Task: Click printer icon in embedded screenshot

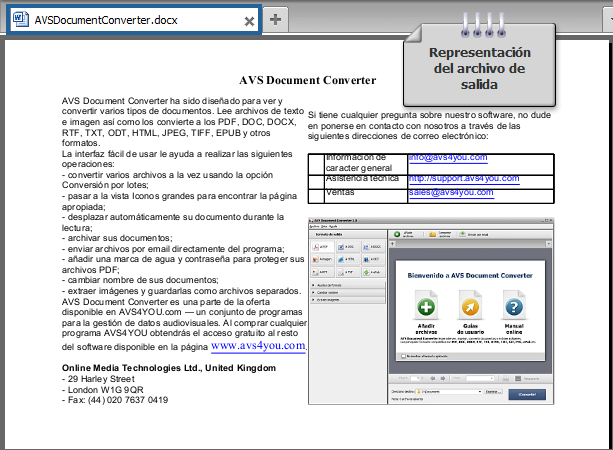Action: (x=505, y=378)
